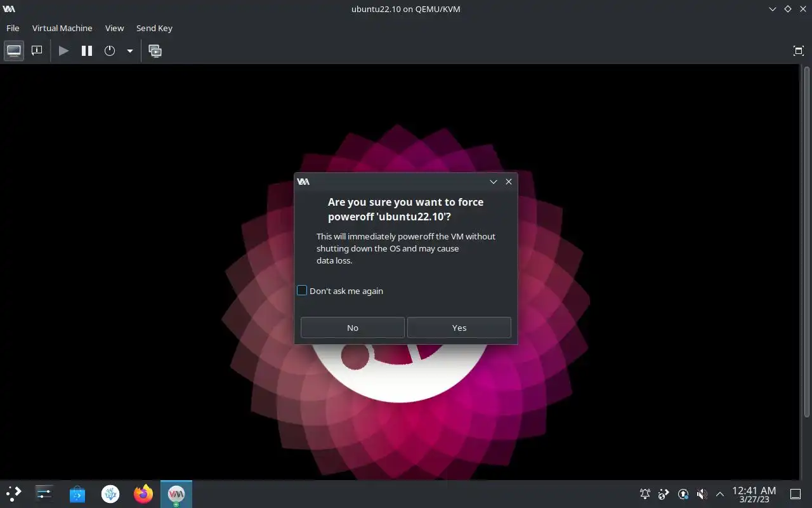
Task: Minimize the force poweroff dialog
Action: click(494, 182)
